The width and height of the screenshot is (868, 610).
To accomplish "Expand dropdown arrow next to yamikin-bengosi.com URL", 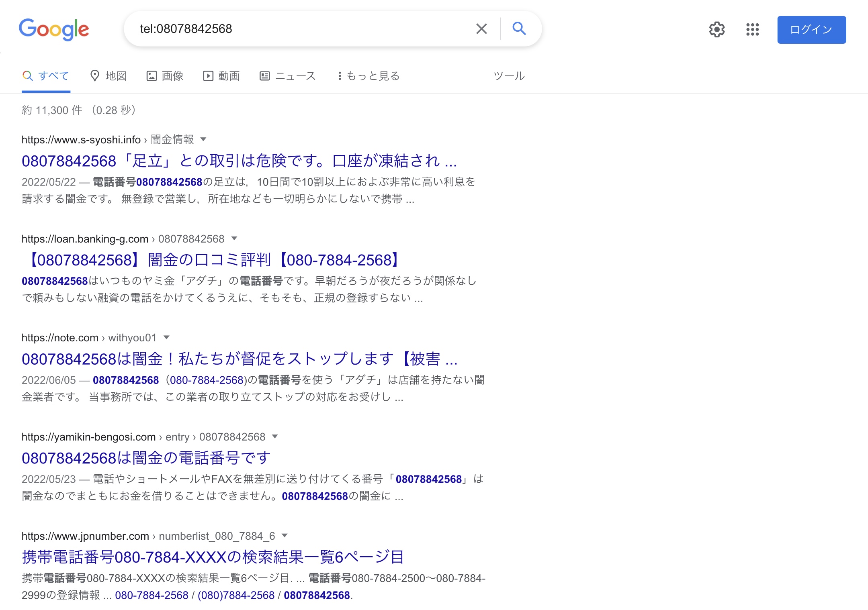I will [275, 437].
